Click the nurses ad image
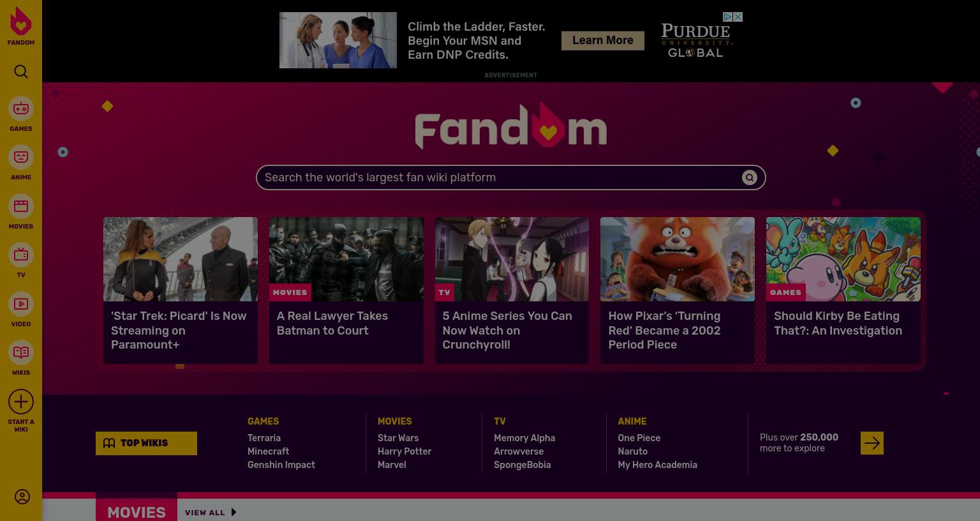Viewport: 980px width, 521px height. [338, 40]
